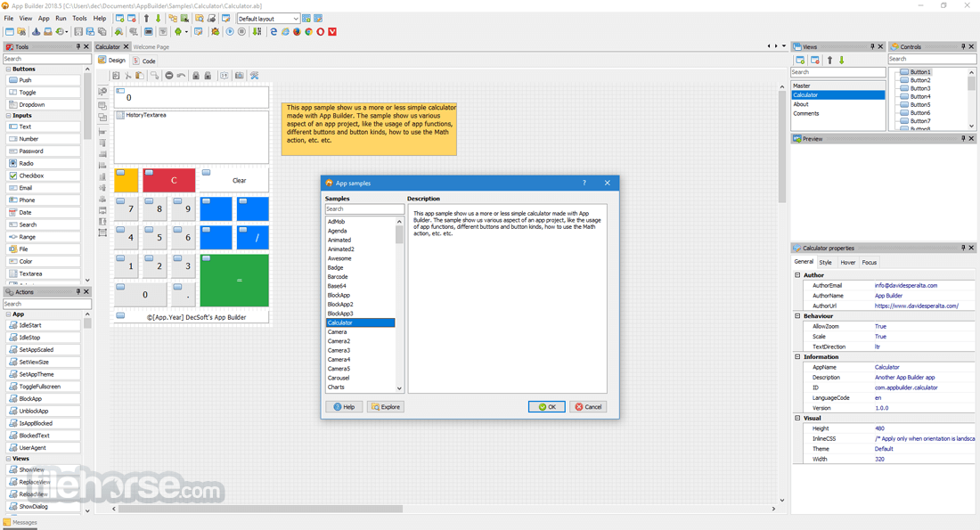Pin the Tools panel
The image size is (980, 530).
pyautogui.click(x=78, y=47)
